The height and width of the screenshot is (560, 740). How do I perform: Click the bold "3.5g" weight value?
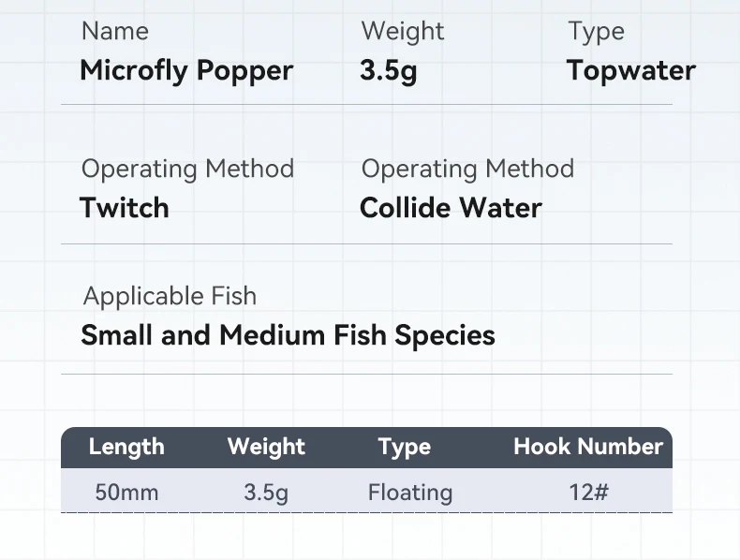[x=388, y=71]
